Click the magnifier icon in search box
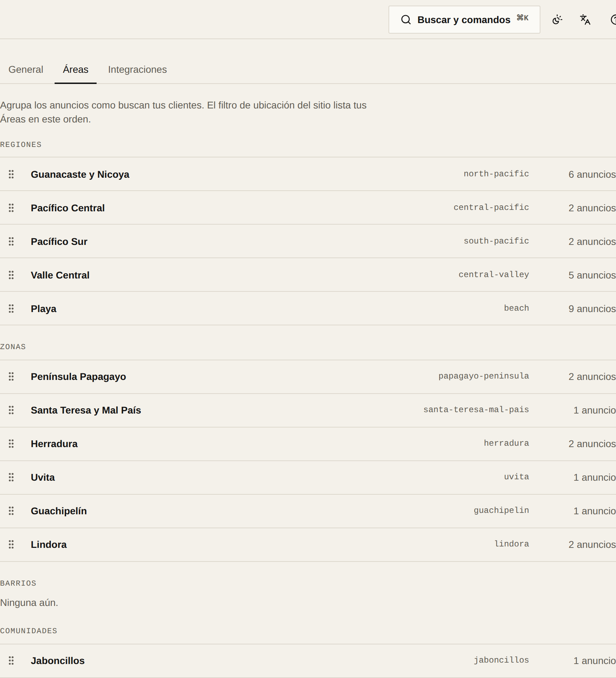The height and width of the screenshot is (678, 616). coord(406,20)
